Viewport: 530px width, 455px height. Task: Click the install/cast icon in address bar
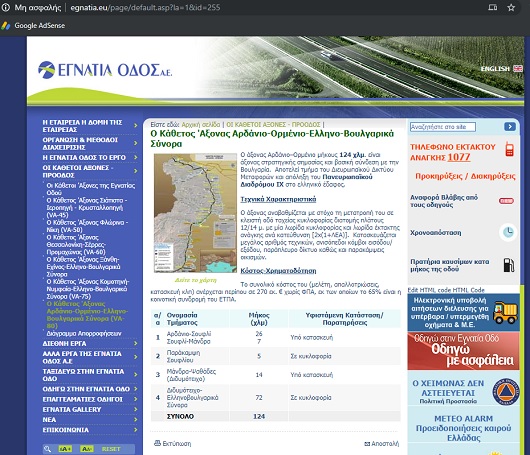pos(493,7)
